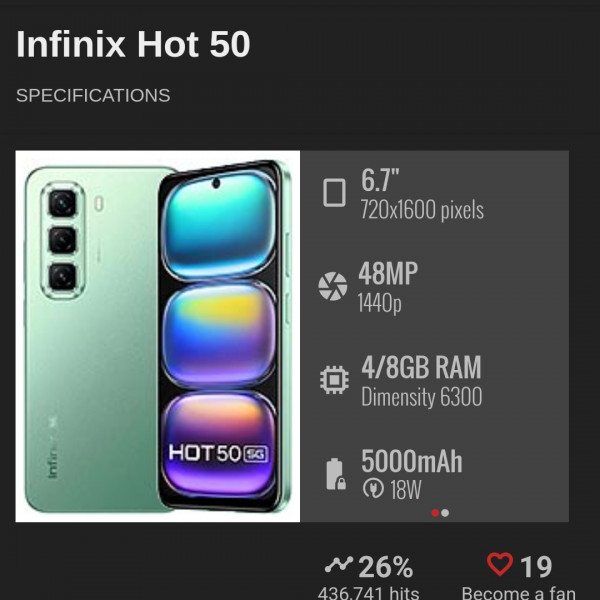This screenshot has height=600, width=600.
Task: Click the 19 fans count
Action: click(536, 567)
